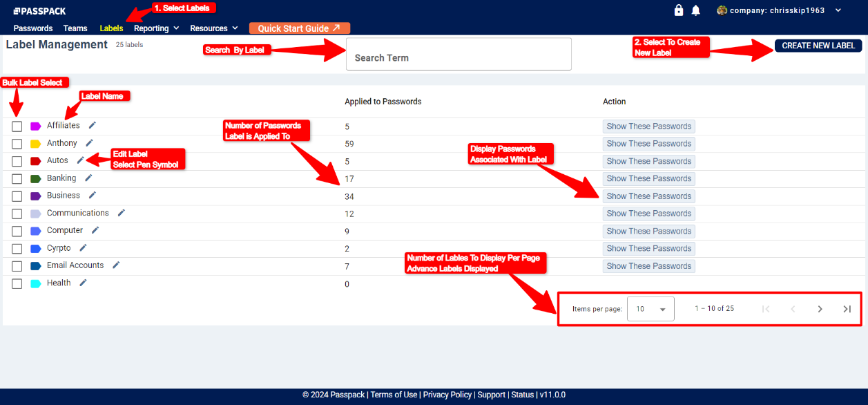Expand the Resources dropdown menu

pos(214,28)
